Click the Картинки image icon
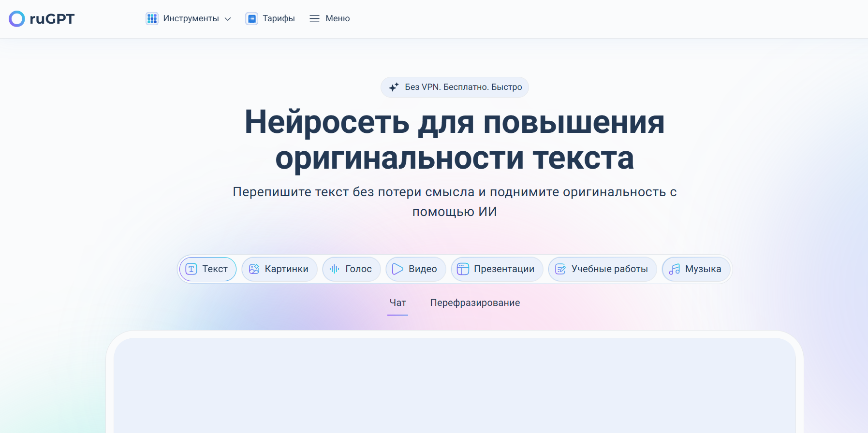The image size is (868, 433). [x=254, y=269]
